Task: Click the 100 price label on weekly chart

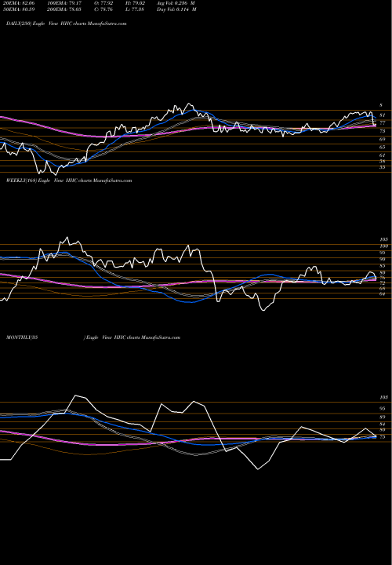Action: click(x=383, y=246)
